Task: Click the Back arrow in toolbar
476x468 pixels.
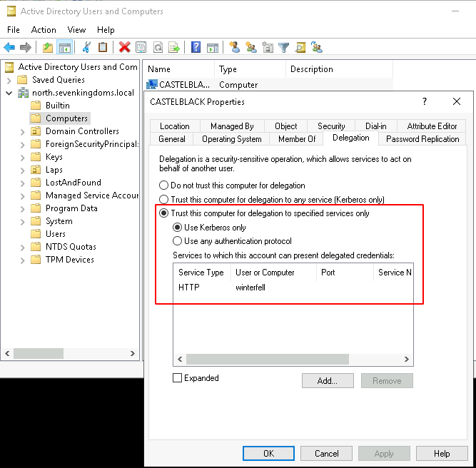Action: pyautogui.click(x=9, y=47)
